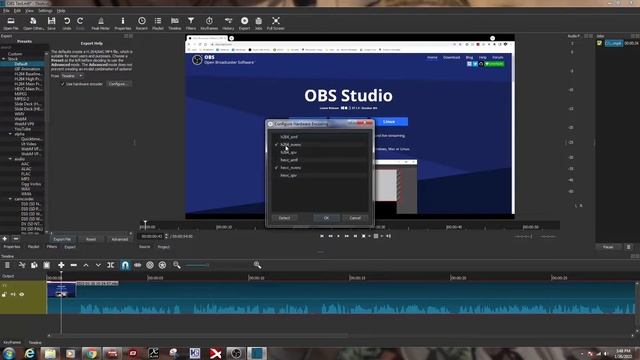Click OK in Configure Hardware Encoding dialog
Screen dimensions: 640x360
[x=326, y=218]
